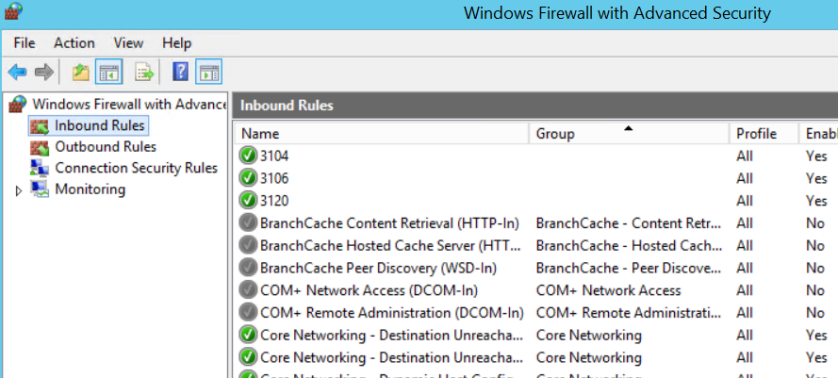838x378 pixels.
Task: Open the Action menu
Action: coord(74,43)
